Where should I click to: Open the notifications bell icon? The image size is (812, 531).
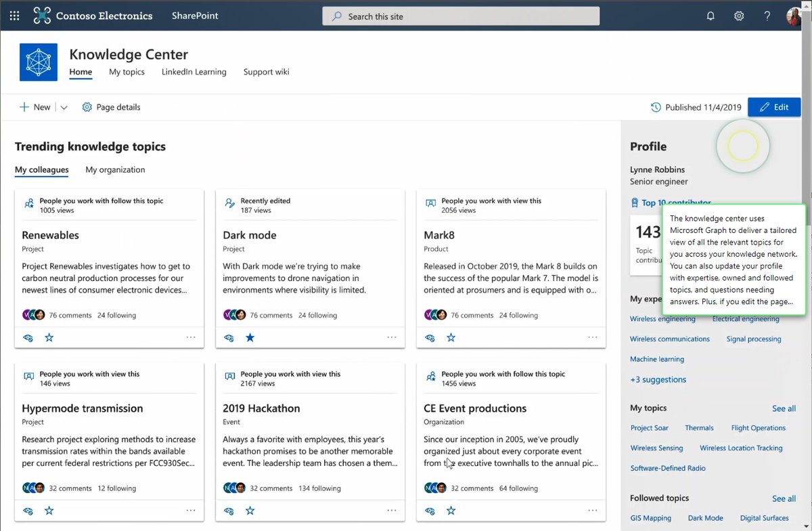(710, 16)
